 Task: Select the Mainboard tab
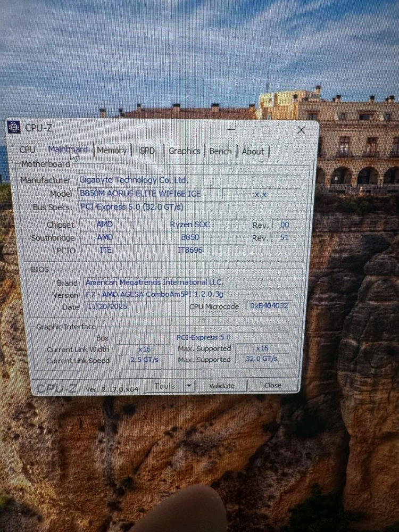tap(68, 149)
